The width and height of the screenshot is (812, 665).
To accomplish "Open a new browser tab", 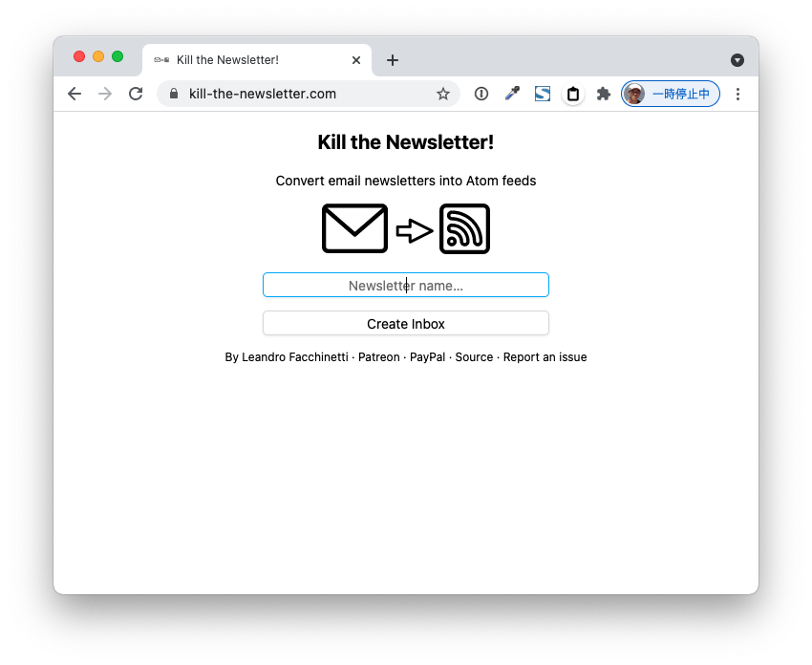I will pos(393,60).
